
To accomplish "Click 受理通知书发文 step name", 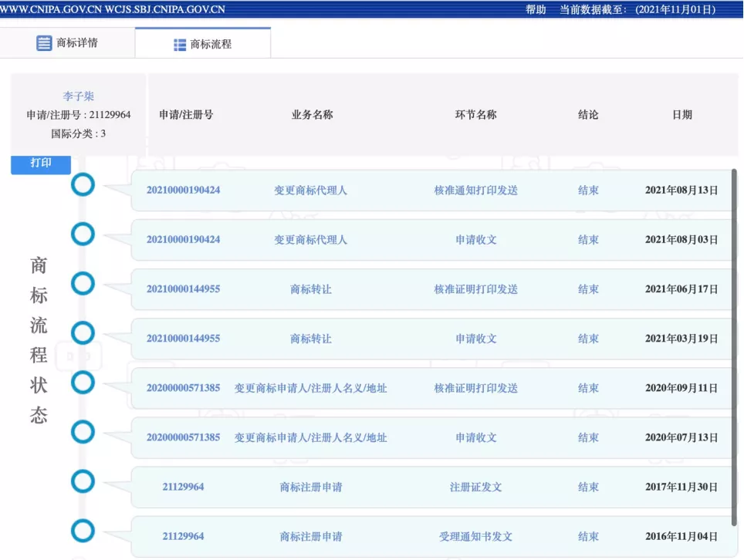I will (x=475, y=536).
